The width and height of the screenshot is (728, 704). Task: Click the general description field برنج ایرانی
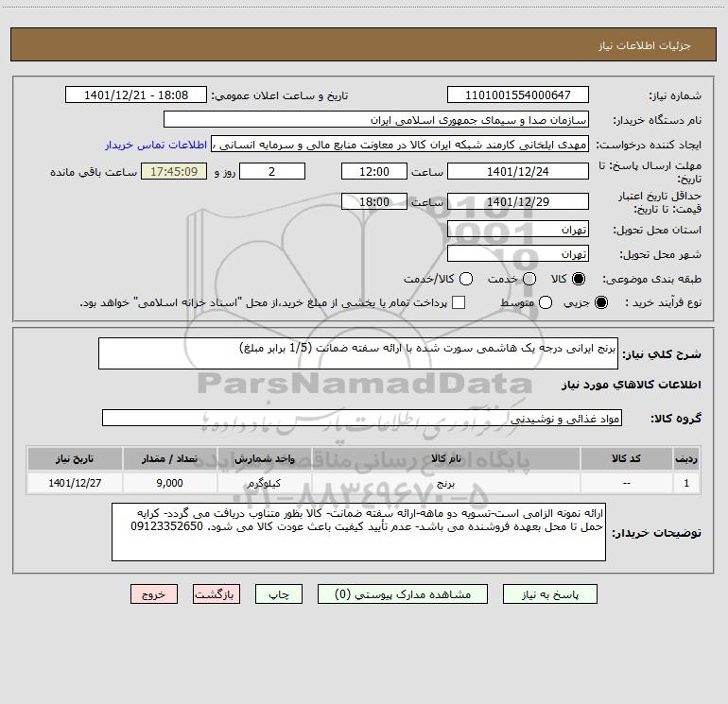tap(358, 353)
